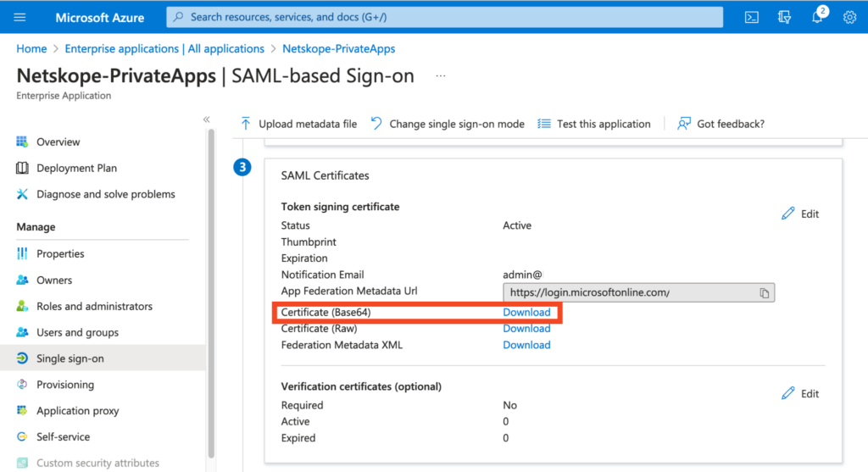Select Single sign-on in sidebar

[70, 358]
